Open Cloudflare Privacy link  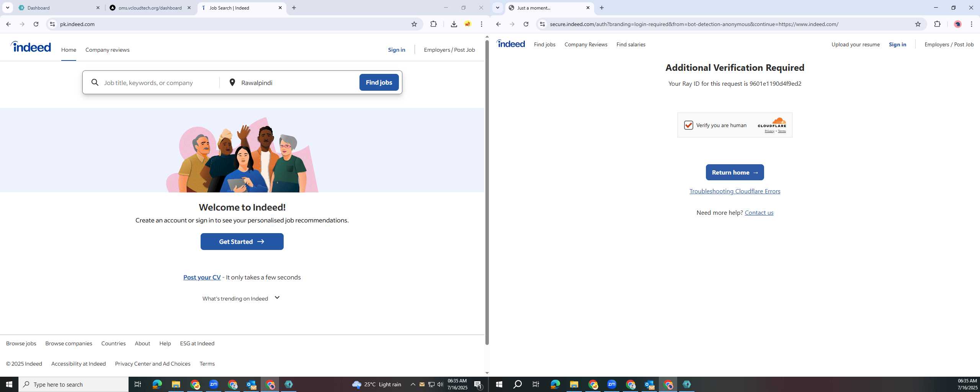(x=769, y=131)
